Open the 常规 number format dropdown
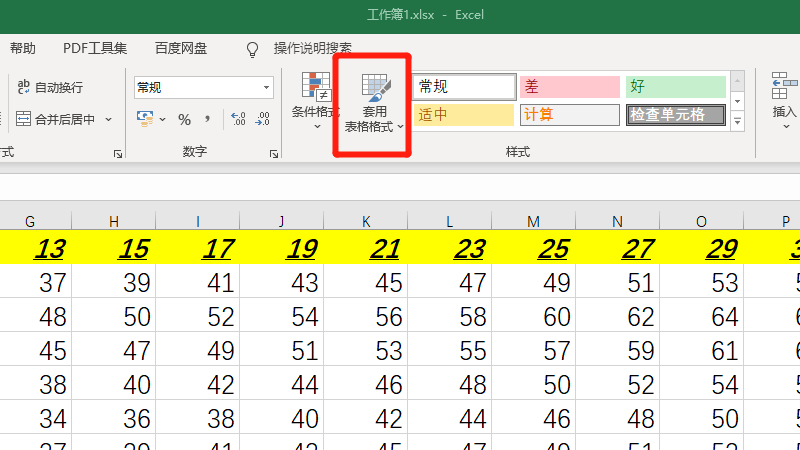This screenshot has height=450, width=800. coord(267,88)
